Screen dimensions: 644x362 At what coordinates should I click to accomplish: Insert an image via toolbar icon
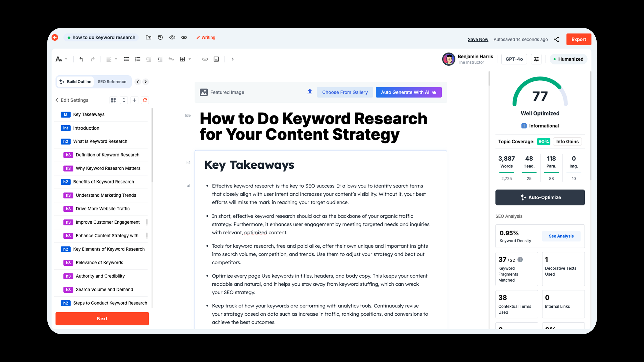pyautogui.click(x=216, y=59)
